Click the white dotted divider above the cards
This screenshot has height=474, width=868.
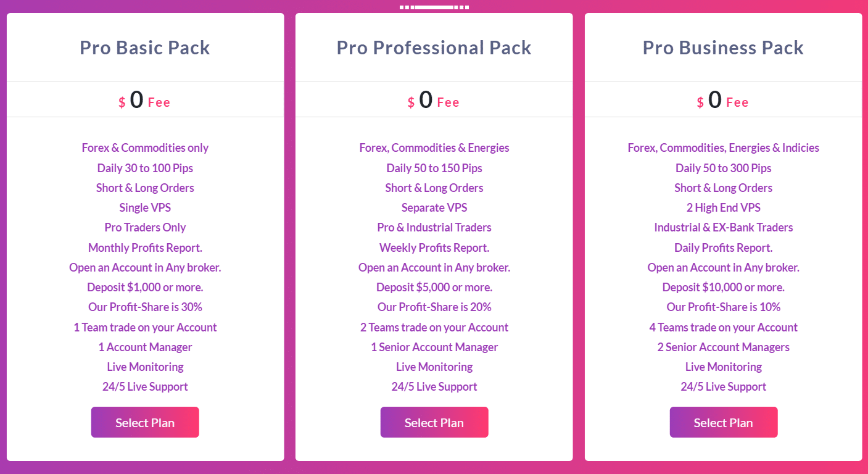[434, 7]
